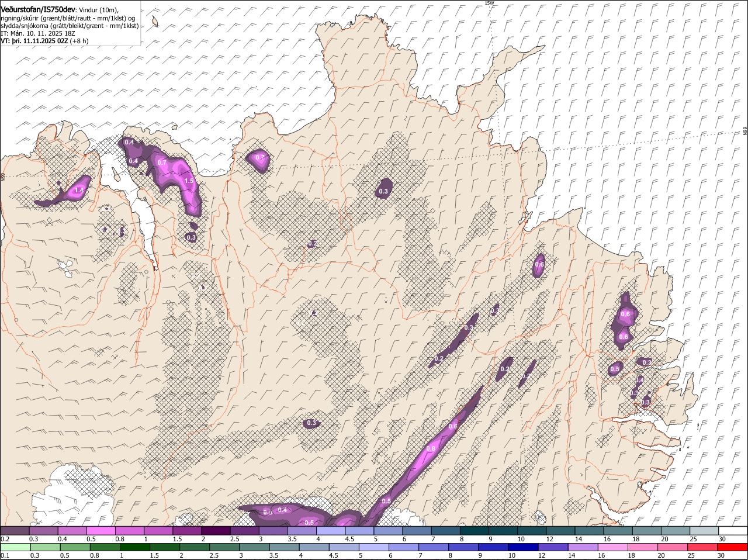This screenshot has width=748, height=560.
Task: Click the 0.1 value in the lower legend row
Action: pos(5,555)
